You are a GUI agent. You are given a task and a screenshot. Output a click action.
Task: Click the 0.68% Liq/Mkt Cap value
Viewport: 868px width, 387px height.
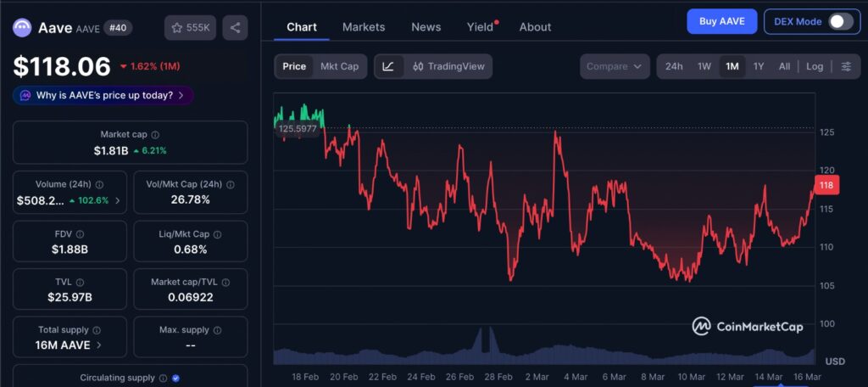pyautogui.click(x=191, y=250)
